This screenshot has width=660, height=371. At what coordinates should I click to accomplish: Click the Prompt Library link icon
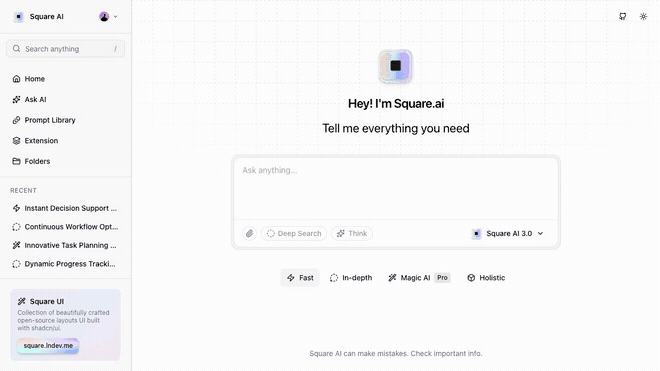click(x=16, y=120)
